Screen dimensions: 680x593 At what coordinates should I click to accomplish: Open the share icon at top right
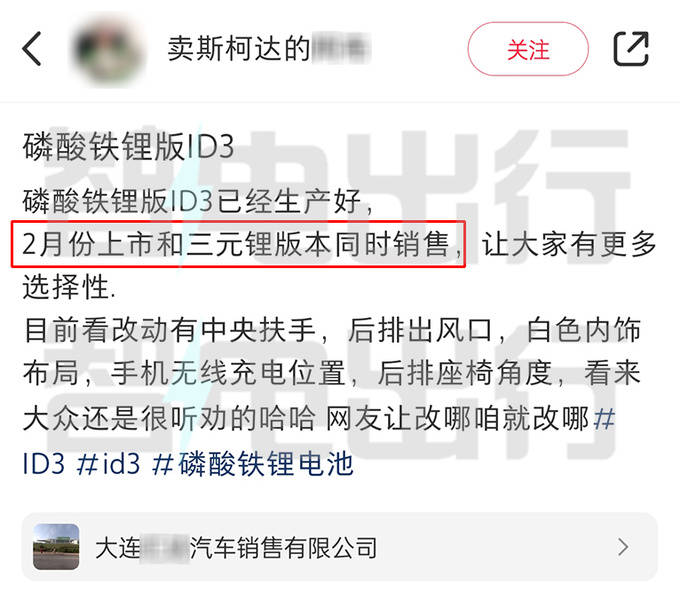631,49
